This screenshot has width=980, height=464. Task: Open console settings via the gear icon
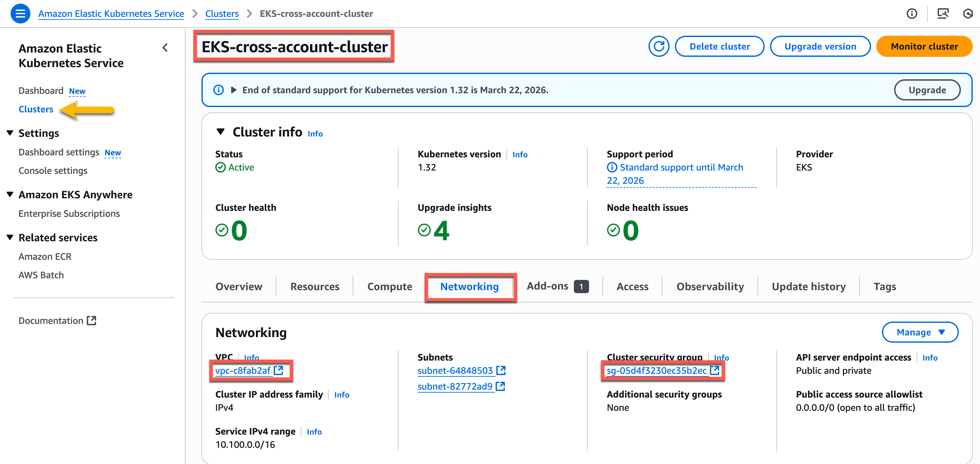(x=968, y=13)
